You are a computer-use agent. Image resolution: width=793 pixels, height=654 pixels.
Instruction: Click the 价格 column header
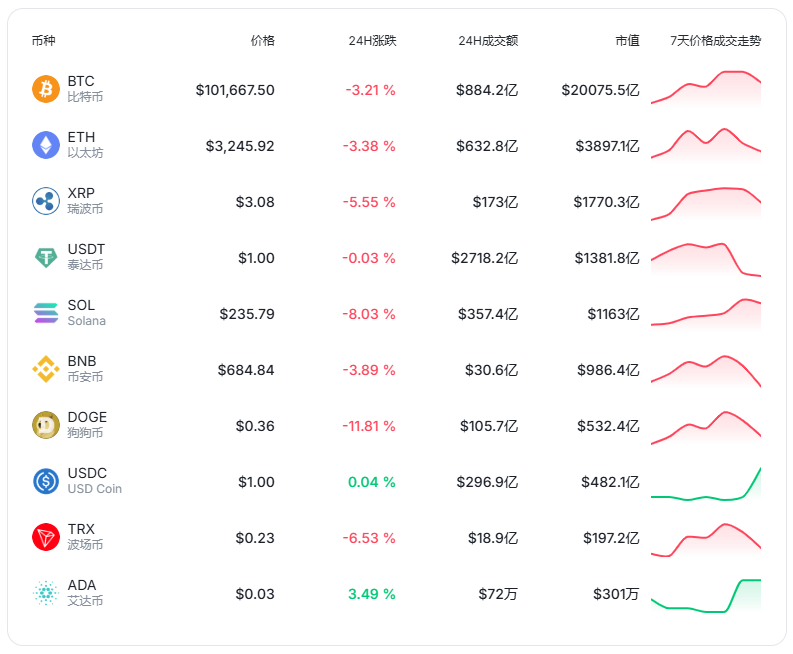click(262, 41)
